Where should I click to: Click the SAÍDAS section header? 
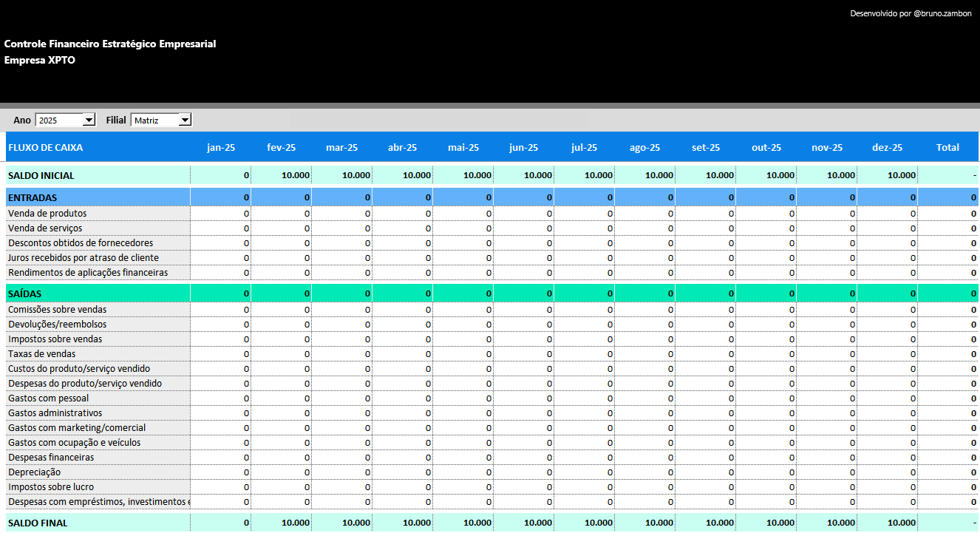click(x=24, y=293)
